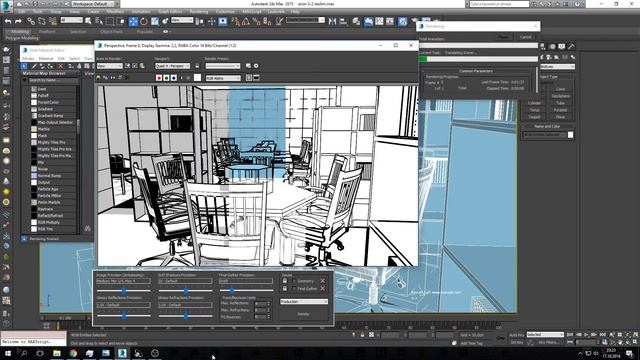Open the Windows Start menu
Screen dimensions: 640x360
[x=8, y=353]
